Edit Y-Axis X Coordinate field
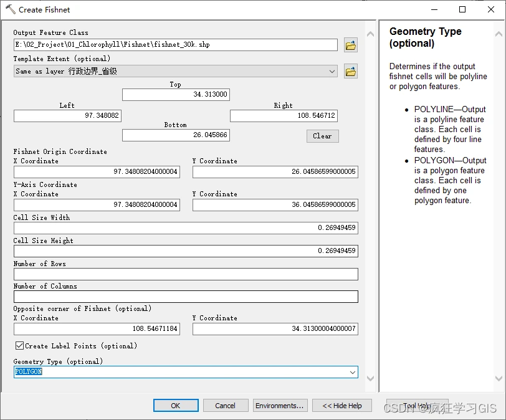This screenshot has height=420, width=506. 97,205
